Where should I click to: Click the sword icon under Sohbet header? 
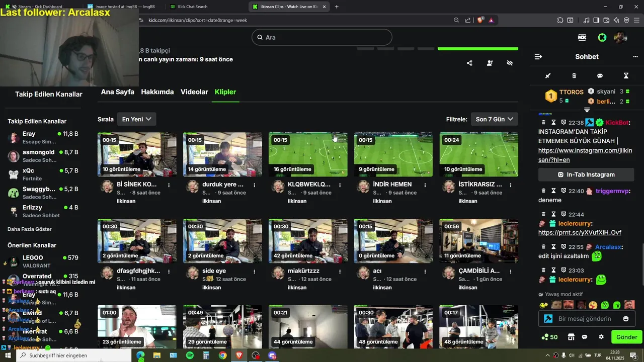pyautogui.click(x=548, y=76)
